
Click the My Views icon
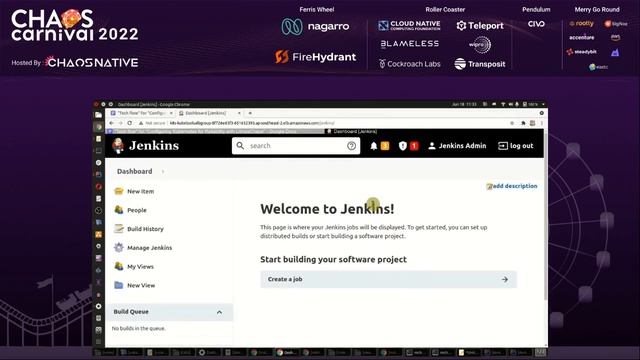(119, 266)
